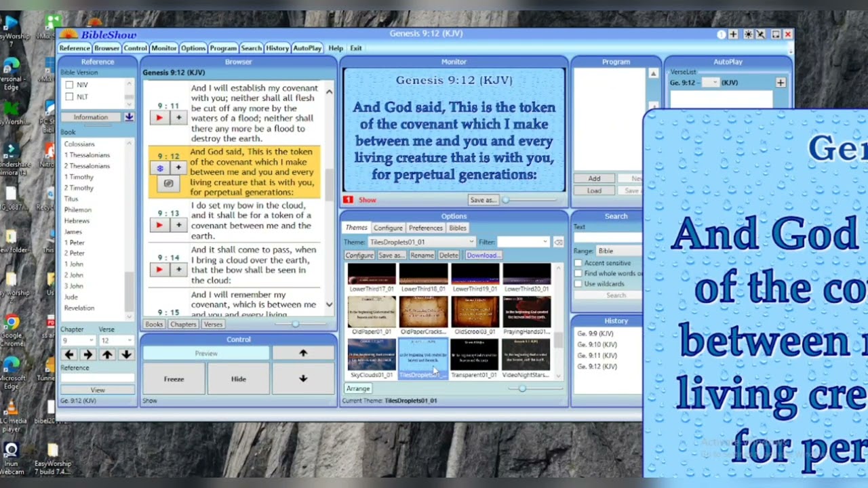
Task: Show verse 9:11 with its red play button
Action: pos(159,118)
